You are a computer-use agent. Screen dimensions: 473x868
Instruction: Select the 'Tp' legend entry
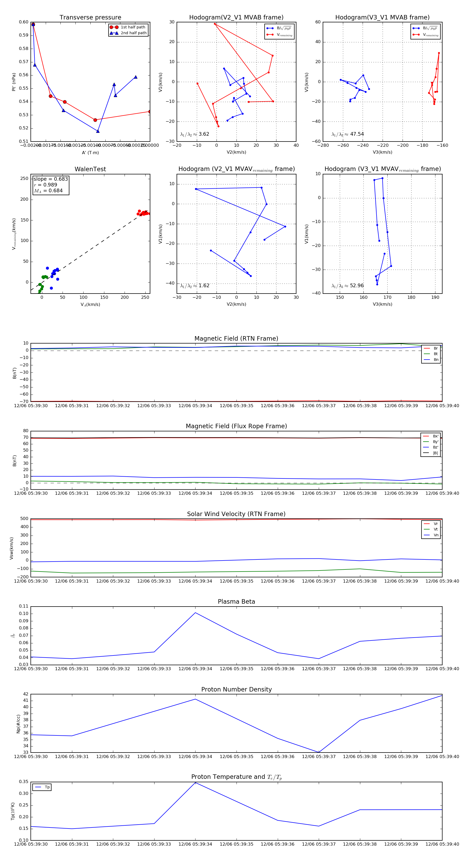click(x=42, y=787)
